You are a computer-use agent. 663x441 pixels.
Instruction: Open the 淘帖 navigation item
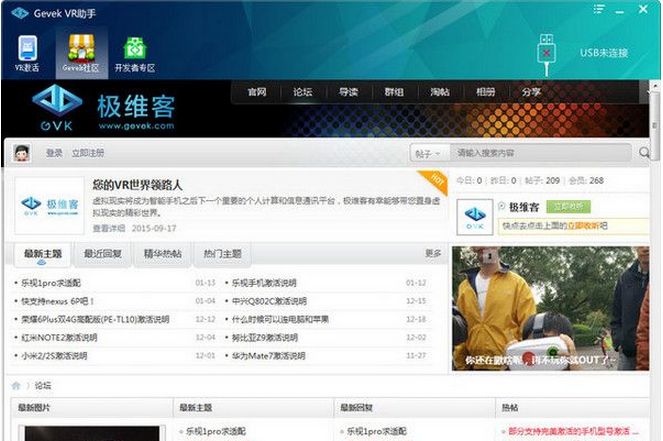[440, 92]
